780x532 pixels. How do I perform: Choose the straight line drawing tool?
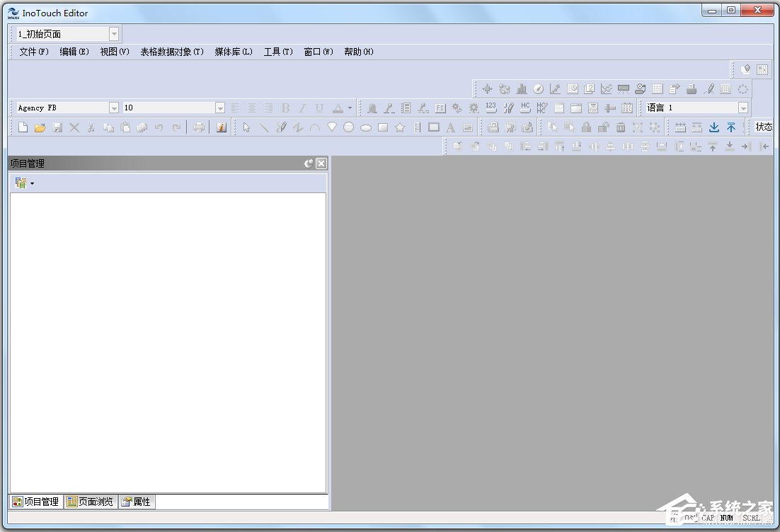tap(263, 127)
